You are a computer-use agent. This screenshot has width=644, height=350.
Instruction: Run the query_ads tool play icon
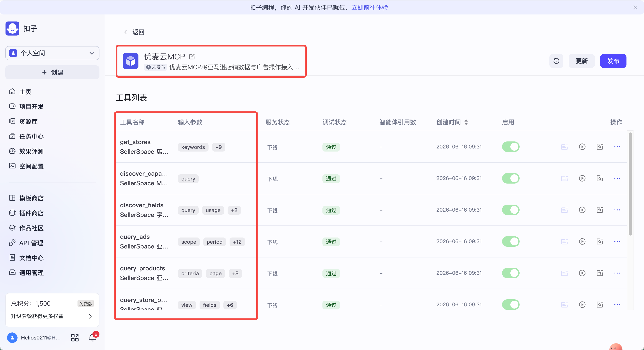click(582, 241)
